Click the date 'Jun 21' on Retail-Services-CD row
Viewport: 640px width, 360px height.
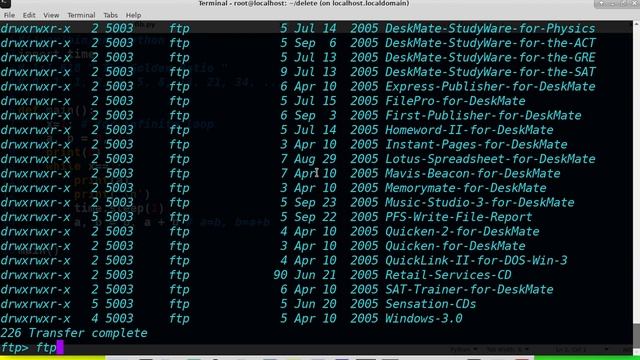315,275
